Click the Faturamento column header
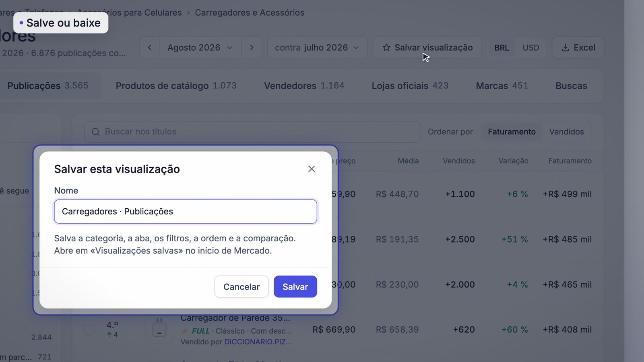This screenshot has height=362, width=644. 570,161
